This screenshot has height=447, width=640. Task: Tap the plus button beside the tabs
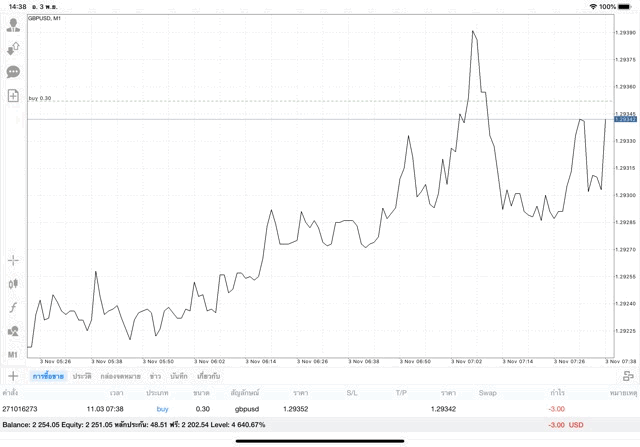point(13,376)
